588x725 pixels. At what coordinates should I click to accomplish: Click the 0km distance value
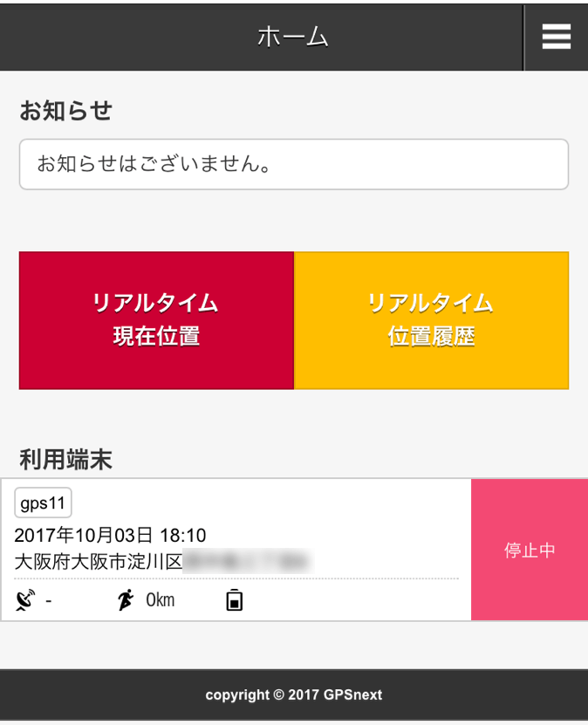[x=160, y=600]
